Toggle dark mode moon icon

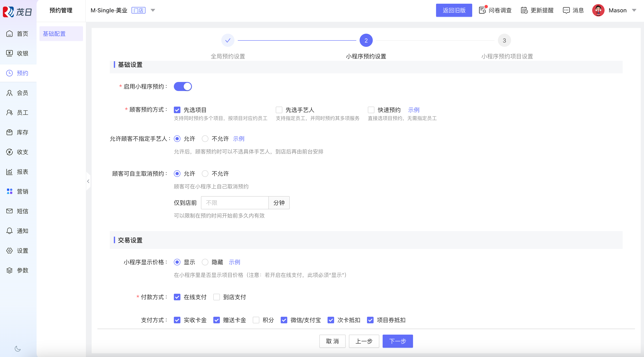(17, 349)
